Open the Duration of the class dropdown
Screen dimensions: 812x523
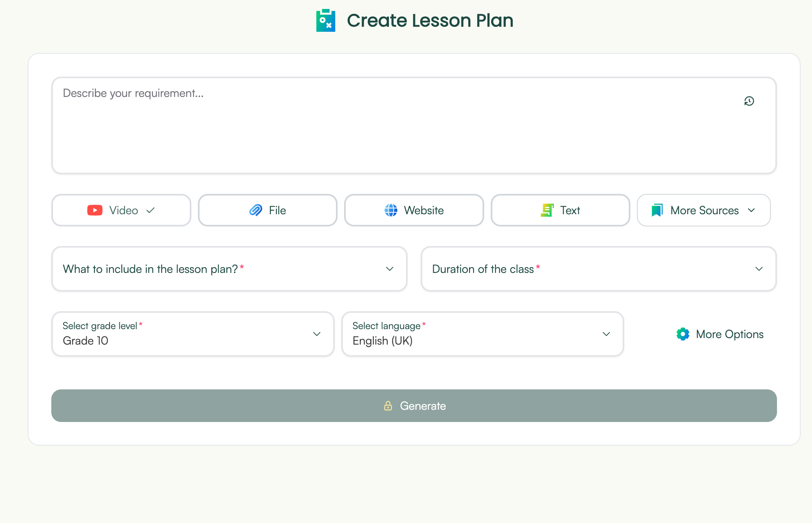(598, 269)
